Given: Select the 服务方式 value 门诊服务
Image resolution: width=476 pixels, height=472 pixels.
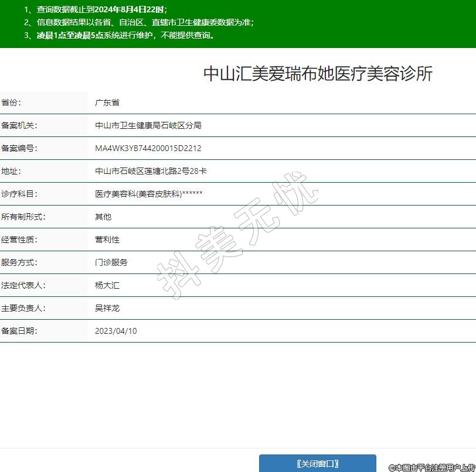Looking at the screenshot, I should [111, 262].
